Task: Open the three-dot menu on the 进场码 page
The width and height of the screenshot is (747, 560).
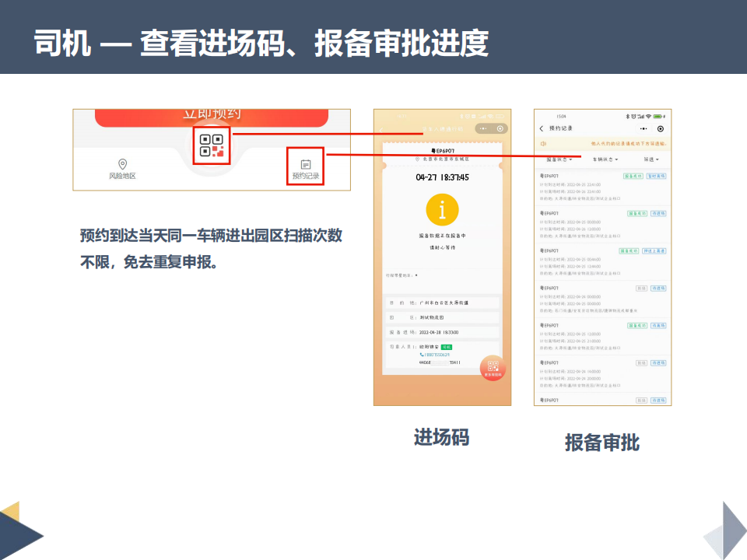Action: click(x=484, y=128)
